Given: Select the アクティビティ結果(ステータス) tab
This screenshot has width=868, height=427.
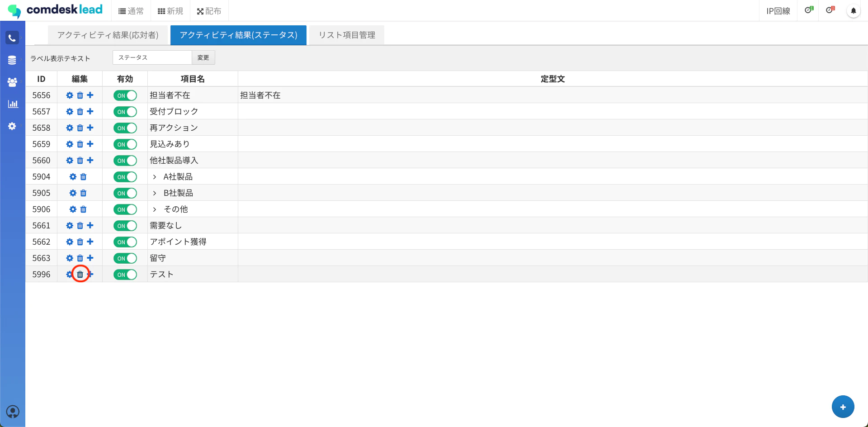Looking at the screenshot, I should pyautogui.click(x=238, y=35).
